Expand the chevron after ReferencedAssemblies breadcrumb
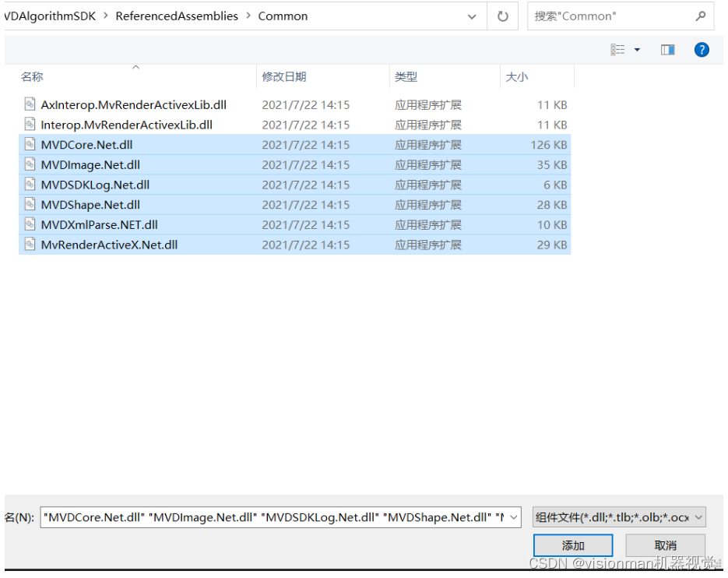 click(x=248, y=16)
